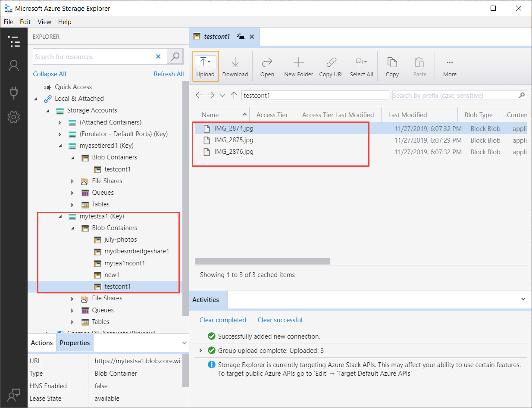532x408 pixels.
Task: Expand File Shares under mytestsa1
Action: [x=72, y=298]
